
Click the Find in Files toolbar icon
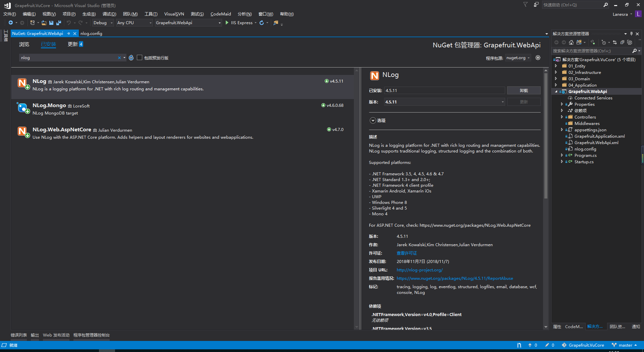point(276,23)
